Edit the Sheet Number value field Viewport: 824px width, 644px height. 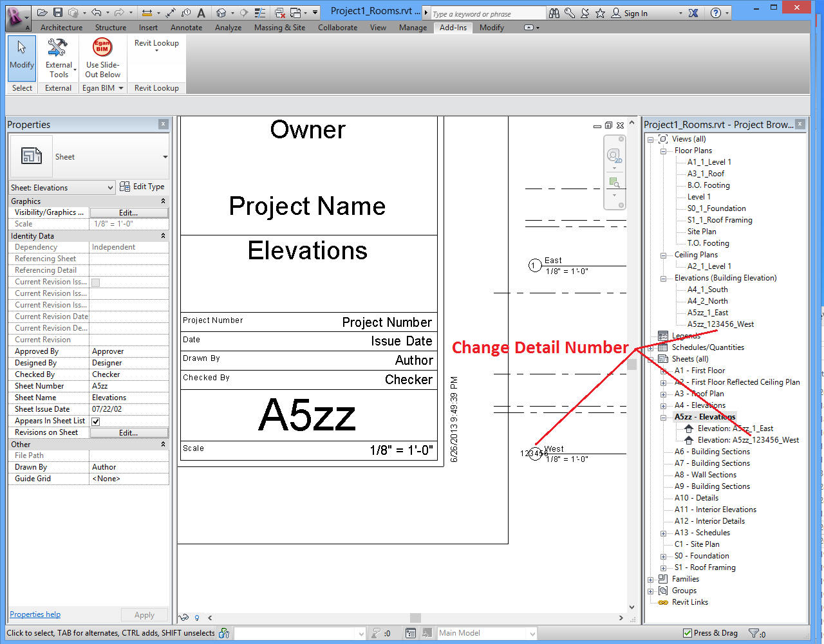129,386
